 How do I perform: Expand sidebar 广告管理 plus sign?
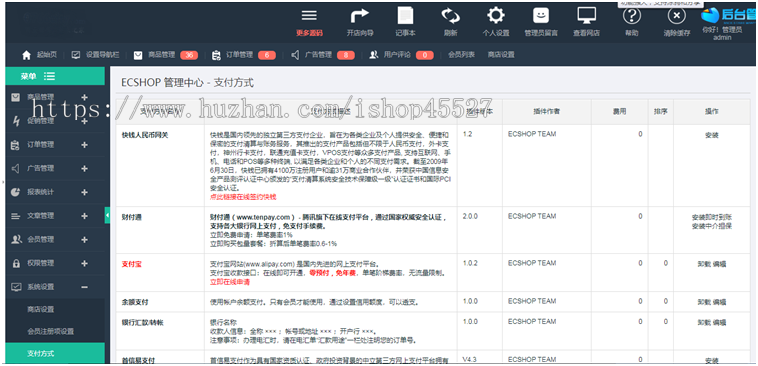tap(84, 168)
